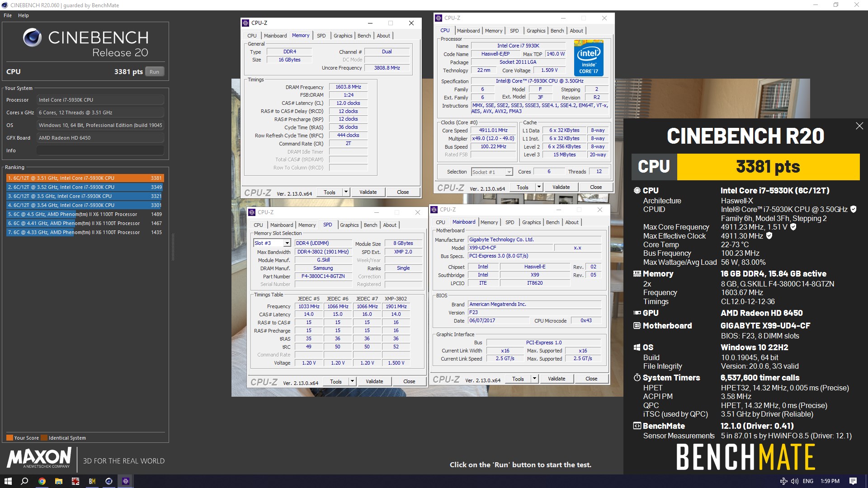Click GFX Board field AMD Radeon HD 6450

click(100, 138)
